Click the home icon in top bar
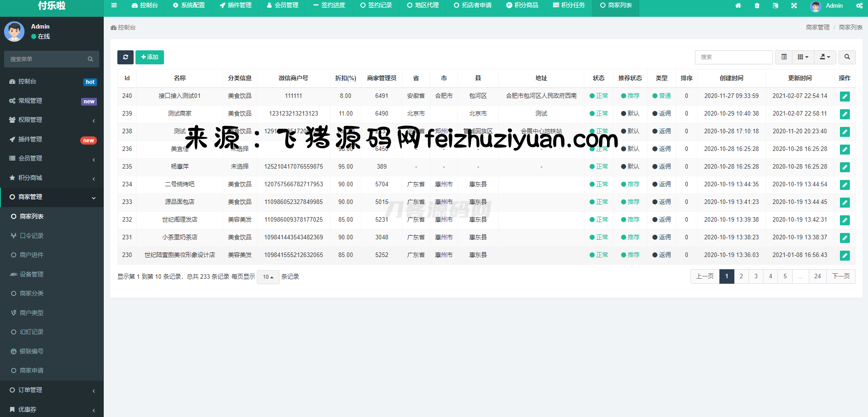Viewport: 868px width, 417px height. pos(738,6)
